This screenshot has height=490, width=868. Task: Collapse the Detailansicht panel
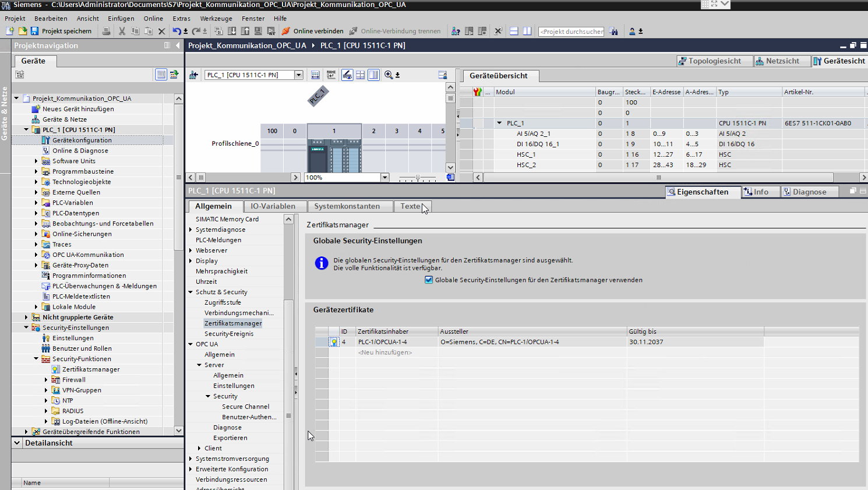[x=17, y=443]
